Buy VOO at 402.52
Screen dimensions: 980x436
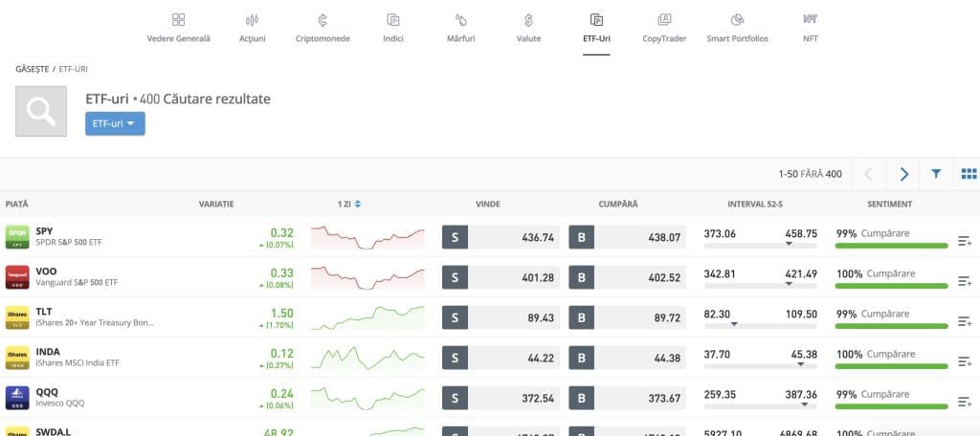[627, 277]
